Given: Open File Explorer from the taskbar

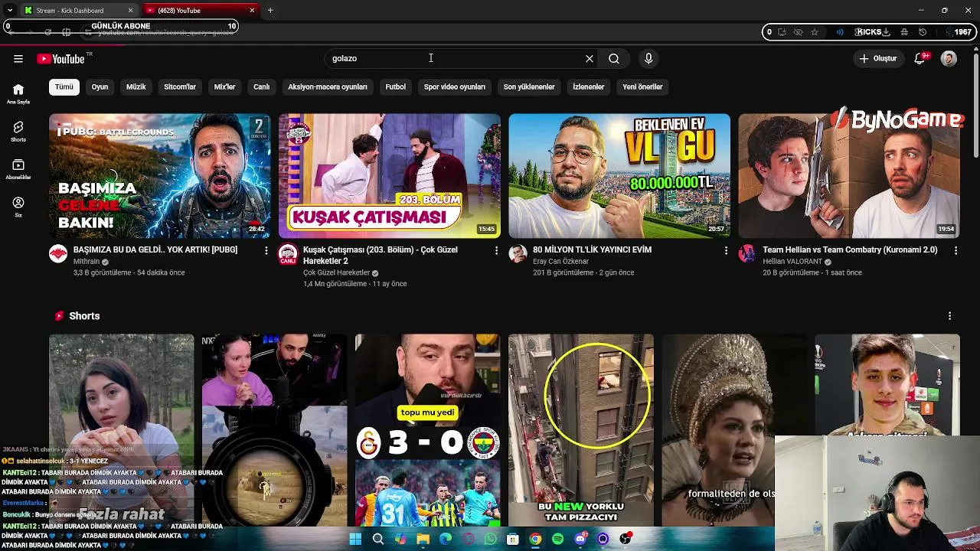Looking at the screenshot, I should (x=423, y=540).
